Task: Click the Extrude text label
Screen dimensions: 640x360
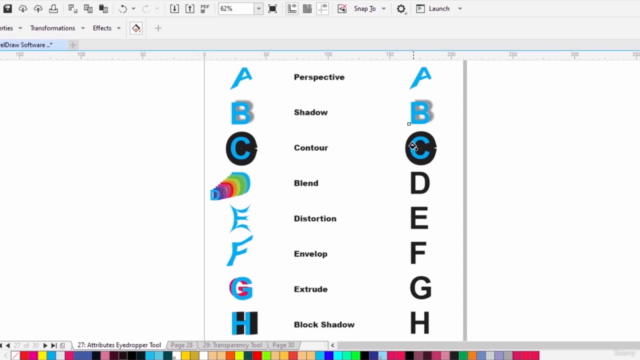Action: [311, 289]
